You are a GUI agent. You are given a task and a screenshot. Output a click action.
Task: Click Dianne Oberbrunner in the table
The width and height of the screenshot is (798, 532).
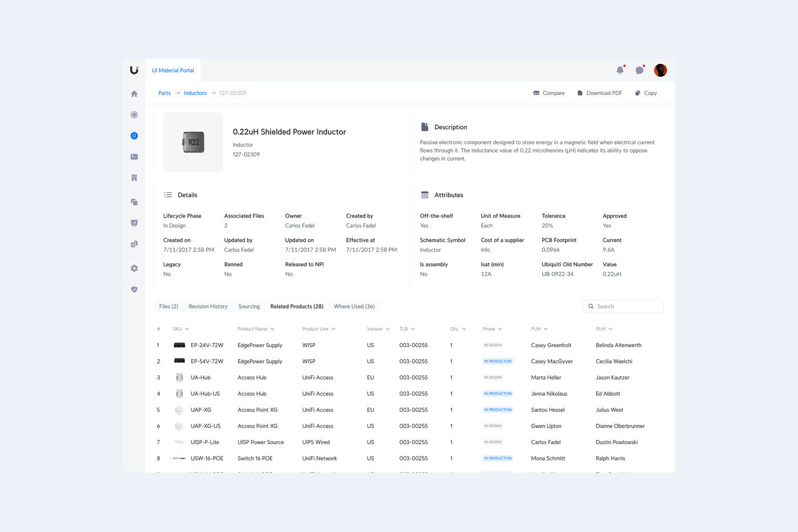(620, 426)
